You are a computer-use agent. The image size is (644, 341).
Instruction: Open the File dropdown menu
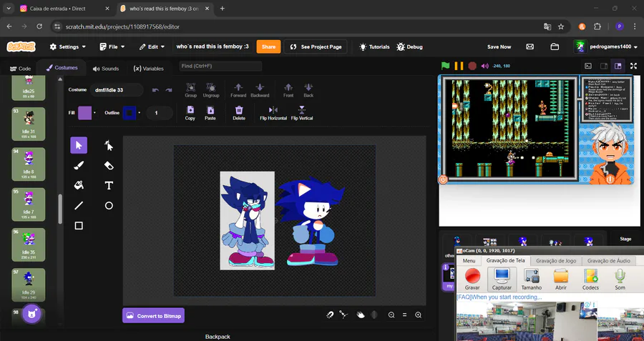[x=112, y=46]
